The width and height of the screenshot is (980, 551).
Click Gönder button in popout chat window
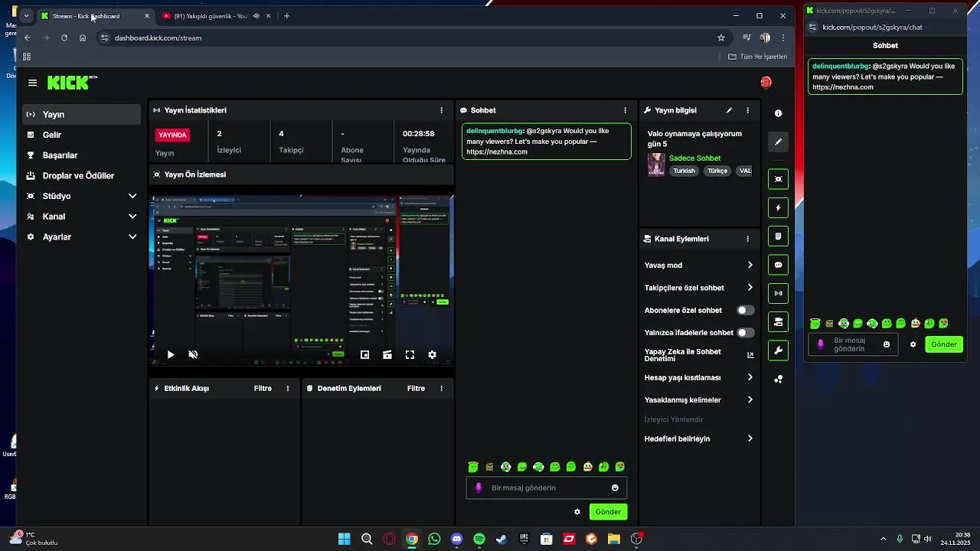[x=943, y=344]
